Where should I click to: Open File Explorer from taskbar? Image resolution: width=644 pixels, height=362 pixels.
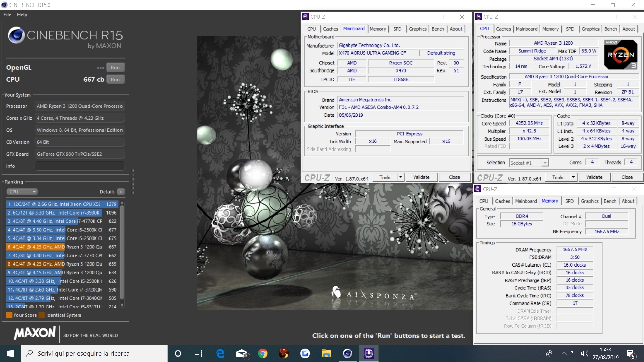[x=326, y=353]
